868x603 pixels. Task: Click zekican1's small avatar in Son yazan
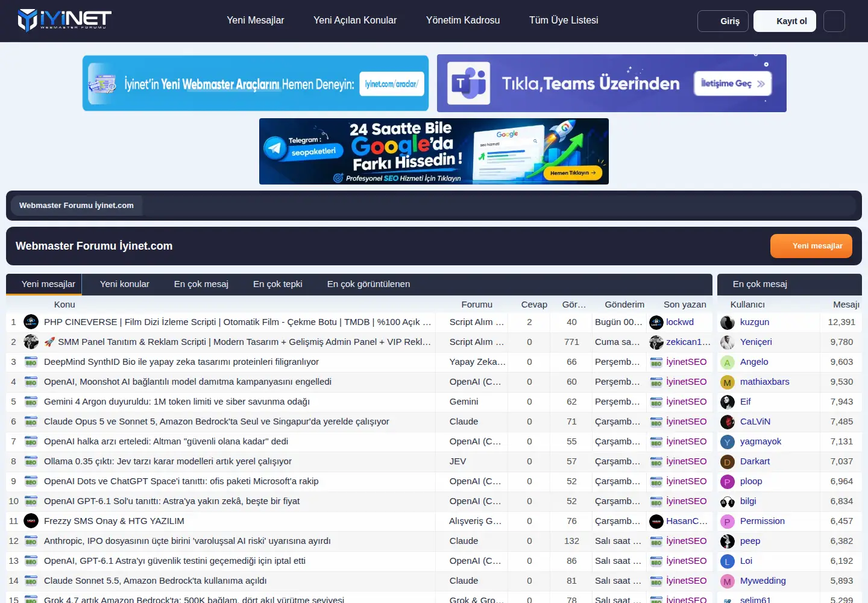point(656,343)
